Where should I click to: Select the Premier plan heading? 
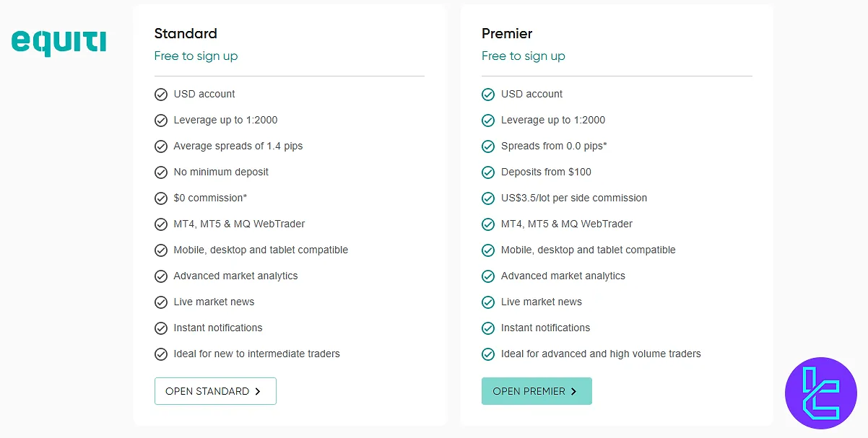point(506,33)
